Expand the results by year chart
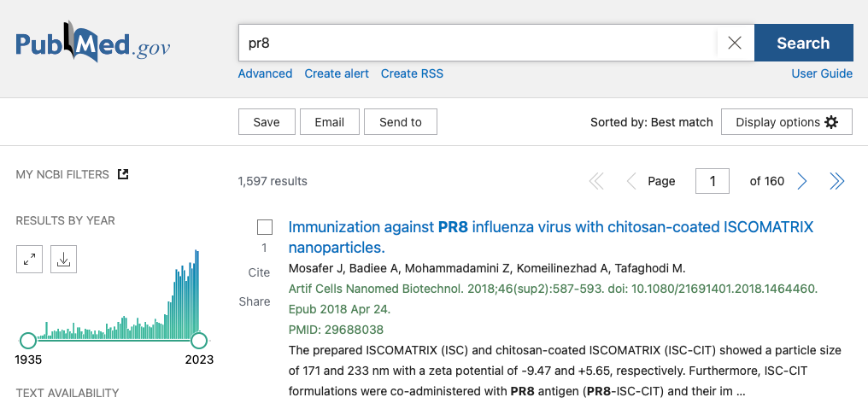 [x=29, y=259]
